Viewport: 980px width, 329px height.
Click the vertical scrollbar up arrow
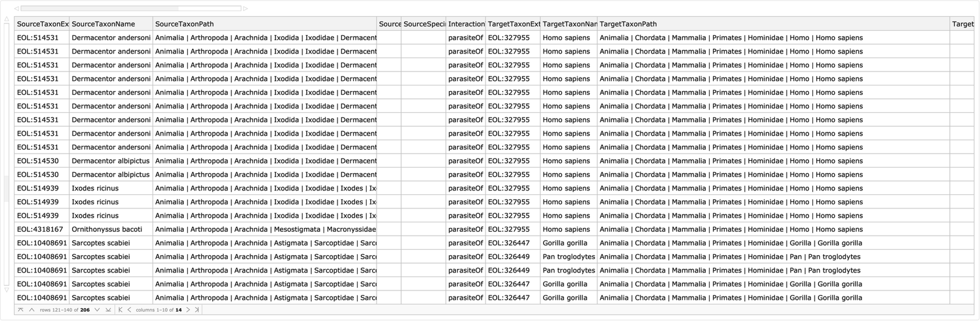click(x=6, y=19)
